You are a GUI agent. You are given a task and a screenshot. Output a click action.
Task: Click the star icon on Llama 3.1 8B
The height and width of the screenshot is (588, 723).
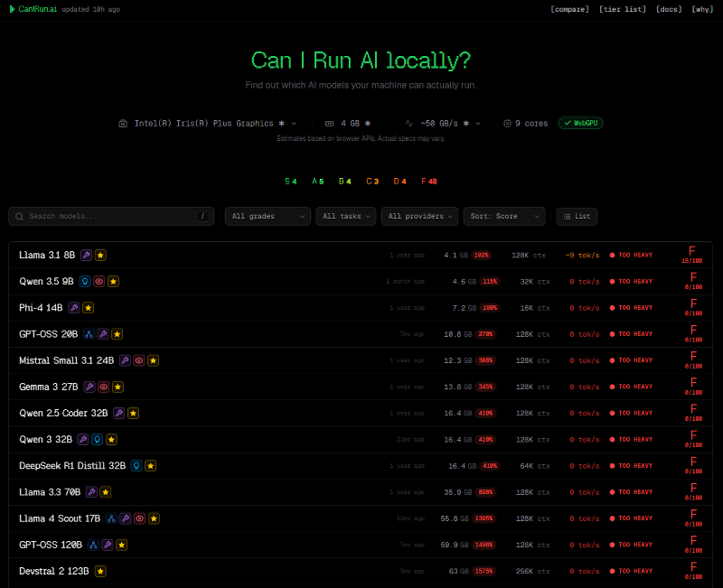point(100,256)
